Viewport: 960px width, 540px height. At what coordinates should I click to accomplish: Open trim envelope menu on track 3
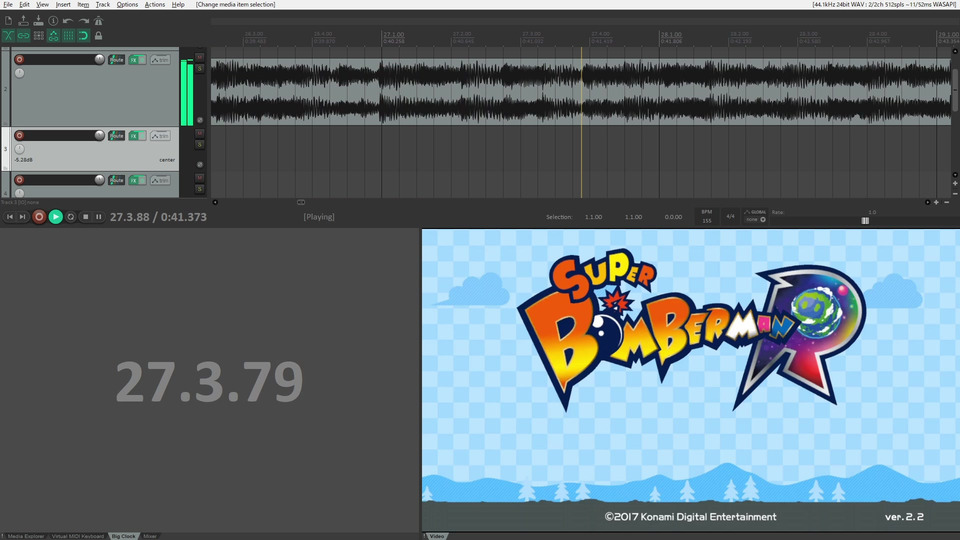click(160, 135)
